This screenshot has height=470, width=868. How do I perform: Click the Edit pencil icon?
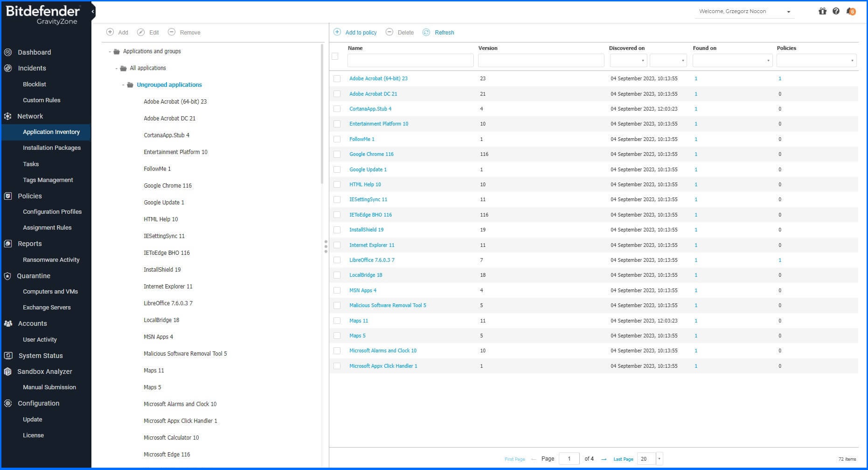click(141, 32)
